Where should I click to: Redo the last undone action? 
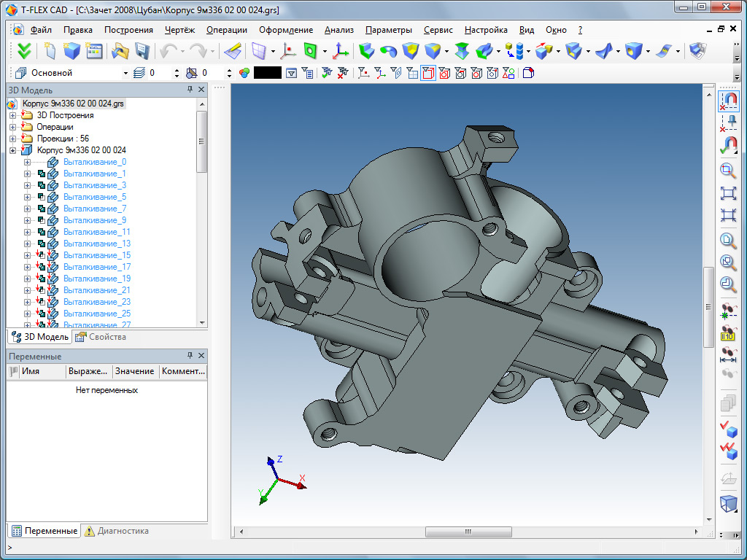[198, 50]
